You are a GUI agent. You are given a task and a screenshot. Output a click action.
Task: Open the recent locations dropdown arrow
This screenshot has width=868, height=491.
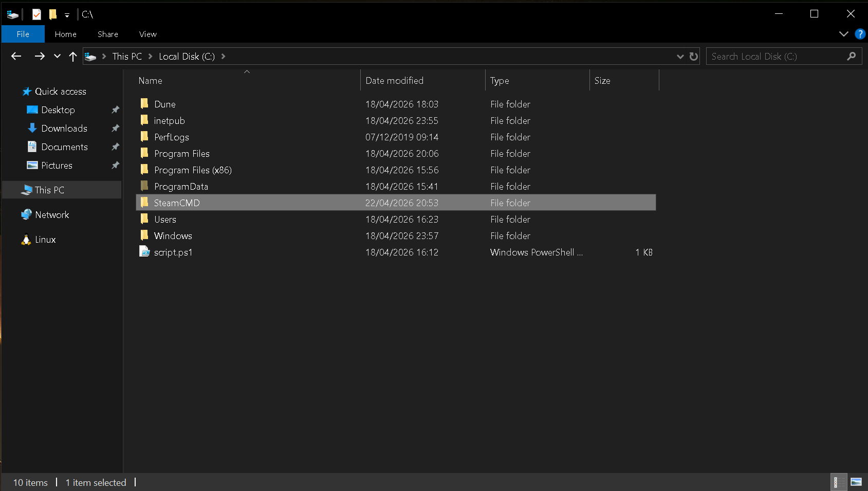[57, 57]
